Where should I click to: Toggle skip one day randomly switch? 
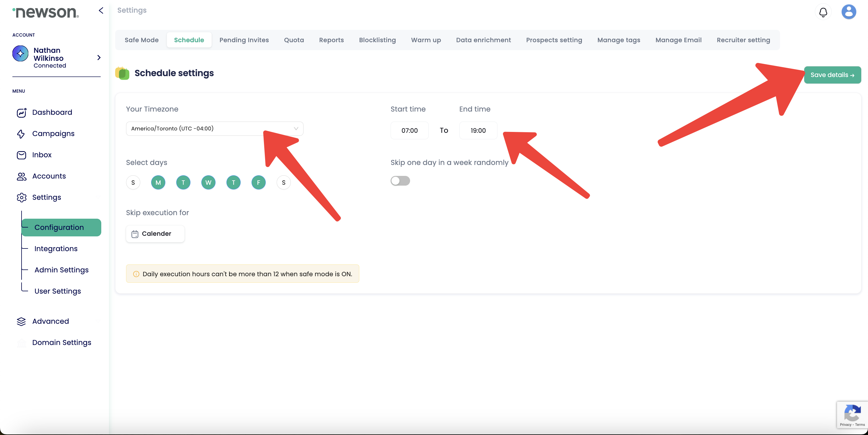tap(400, 181)
